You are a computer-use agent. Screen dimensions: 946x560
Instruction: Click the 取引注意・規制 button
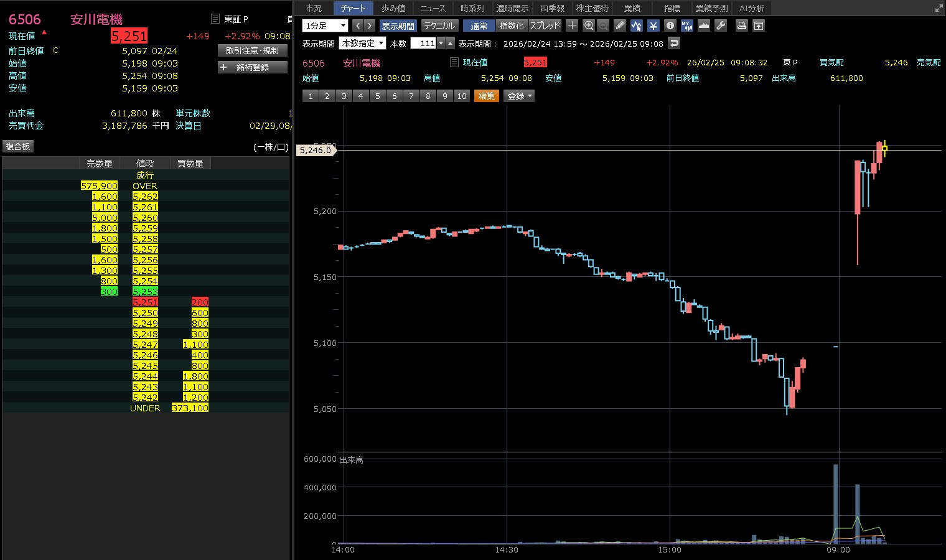click(253, 50)
